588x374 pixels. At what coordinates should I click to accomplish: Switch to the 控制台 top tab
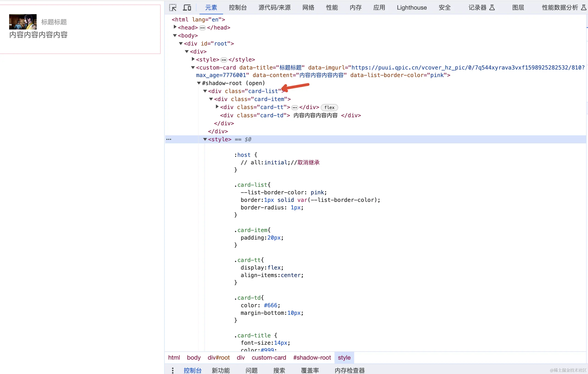(x=237, y=8)
